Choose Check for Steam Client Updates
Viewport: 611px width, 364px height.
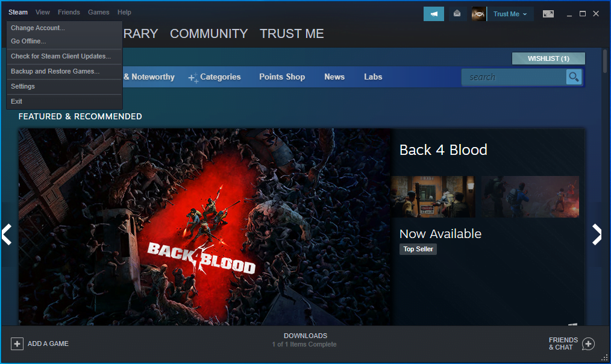(64, 56)
